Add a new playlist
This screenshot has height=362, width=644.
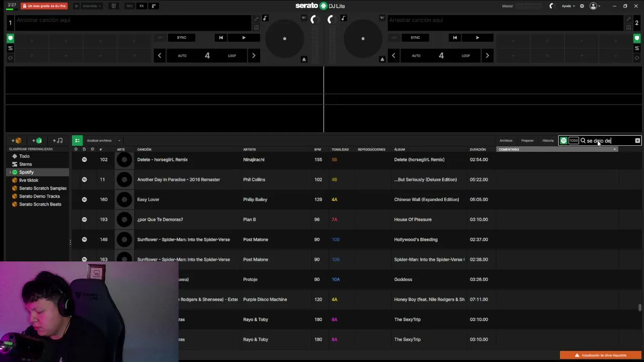pos(58,140)
